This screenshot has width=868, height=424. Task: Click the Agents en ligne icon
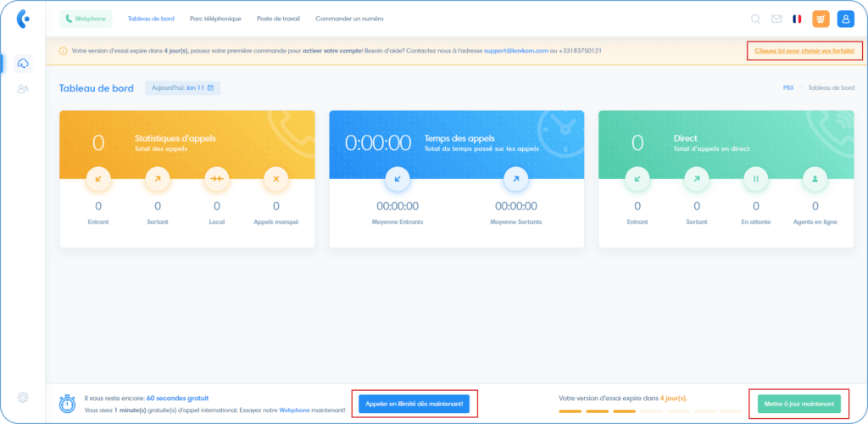click(815, 179)
